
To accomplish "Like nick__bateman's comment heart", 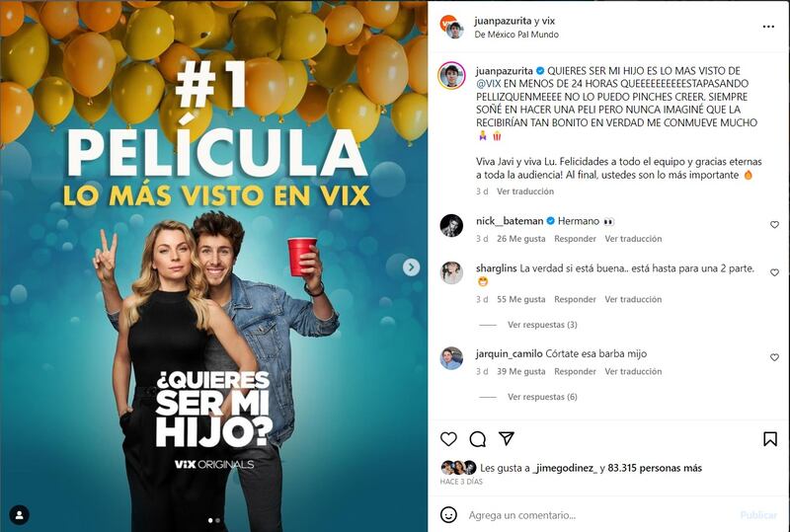I will [774, 225].
